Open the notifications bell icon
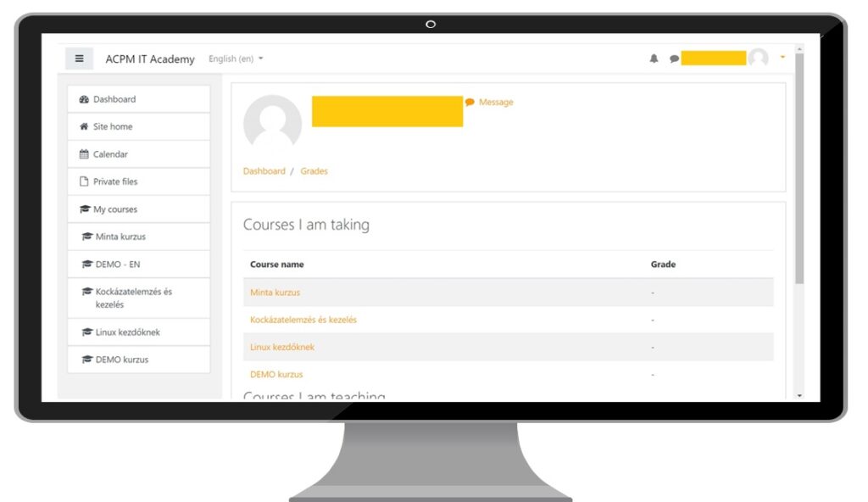The height and width of the screenshot is (502, 868). (654, 59)
